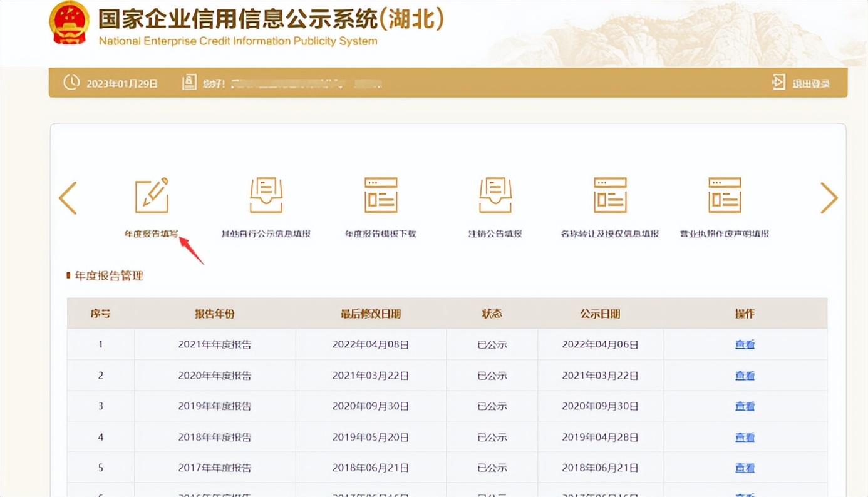Click the logout arrow icon
The width and height of the screenshot is (868, 497).
pyautogui.click(x=778, y=82)
